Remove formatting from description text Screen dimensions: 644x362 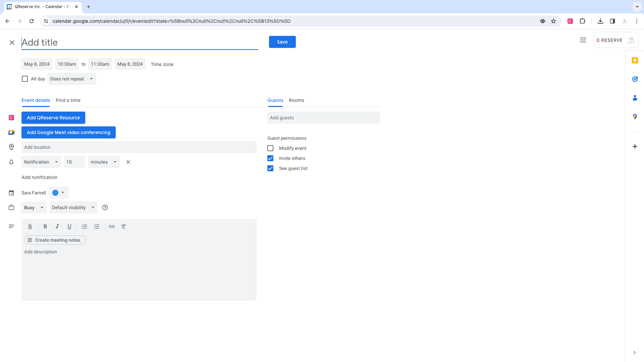pyautogui.click(x=124, y=227)
